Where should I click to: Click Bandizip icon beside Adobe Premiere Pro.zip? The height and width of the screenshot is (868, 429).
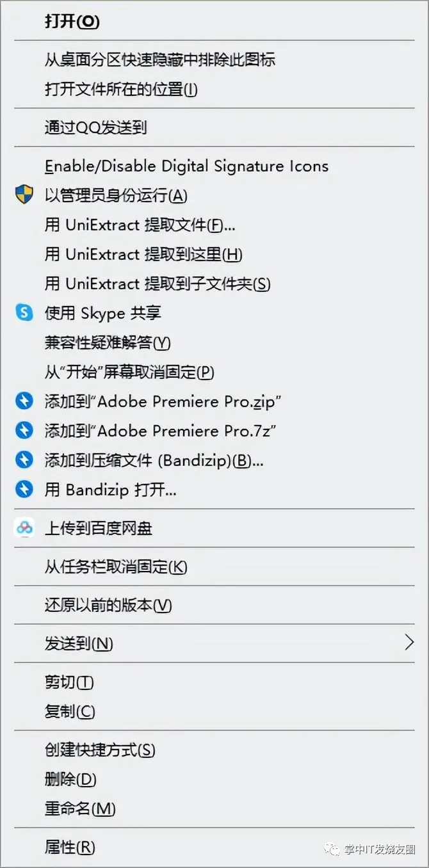(24, 401)
